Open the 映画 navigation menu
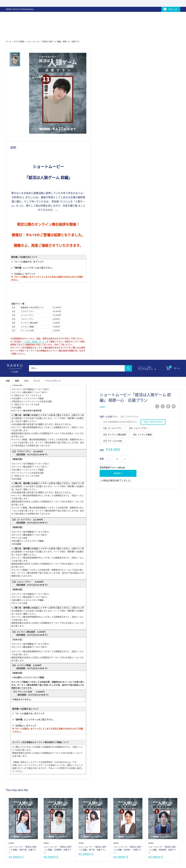Viewport: 186px width, 868px height. (x=8, y=381)
